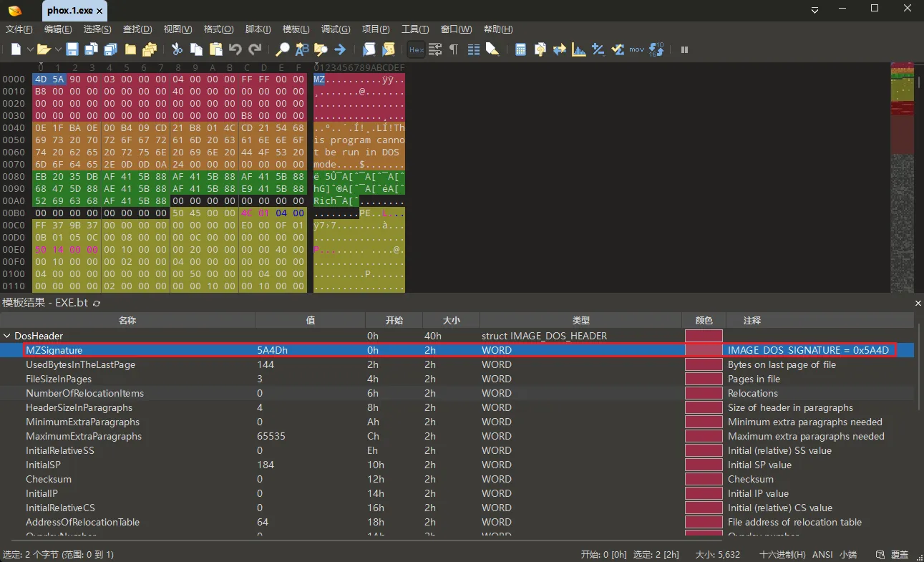The image size is (924, 562).
Task: Open the Calculator icon
Action: pyautogui.click(x=520, y=49)
